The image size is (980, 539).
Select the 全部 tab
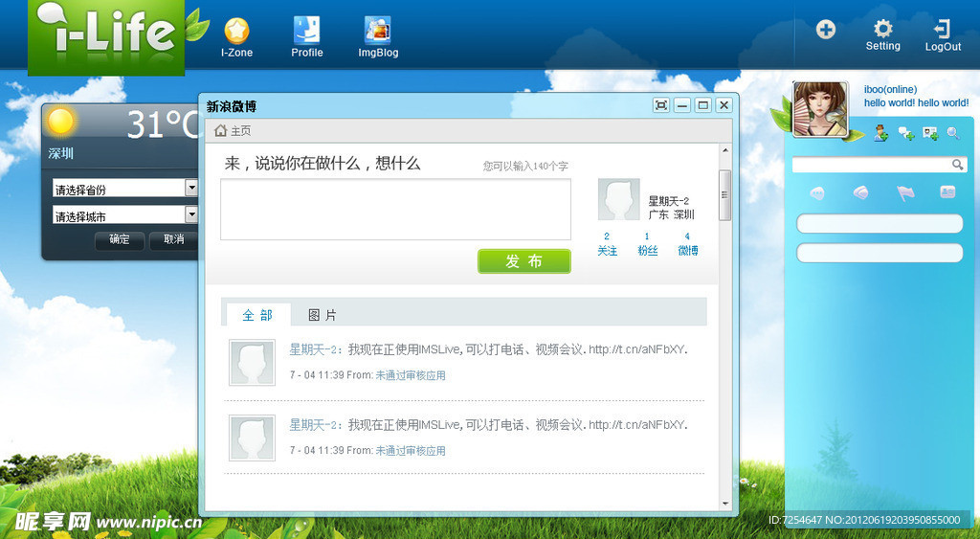pyautogui.click(x=257, y=315)
